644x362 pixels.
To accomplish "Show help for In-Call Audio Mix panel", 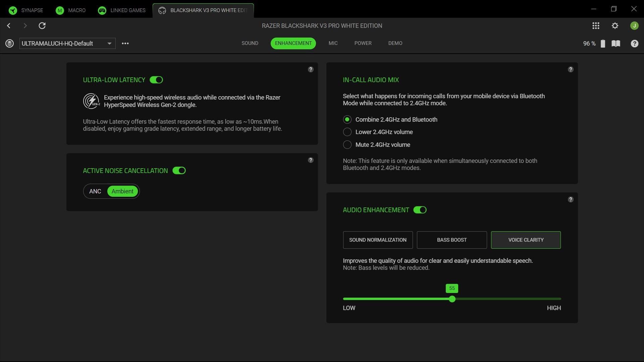I will [x=571, y=69].
